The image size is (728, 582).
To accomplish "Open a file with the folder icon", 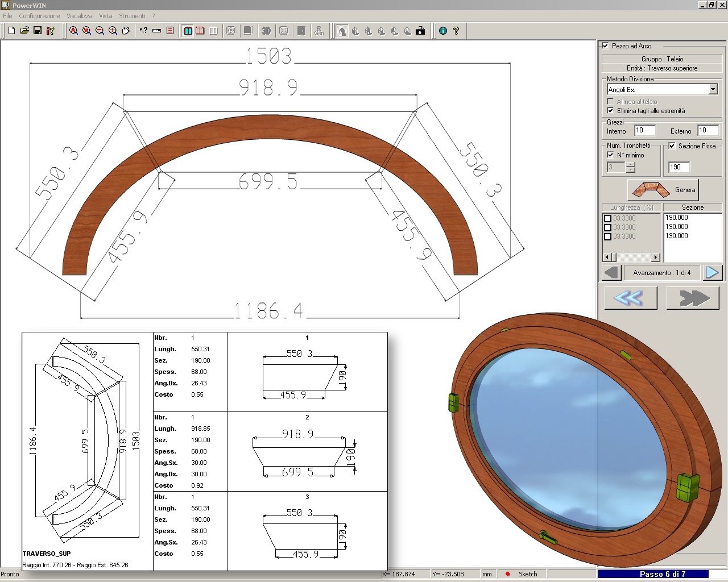I will [x=24, y=31].
